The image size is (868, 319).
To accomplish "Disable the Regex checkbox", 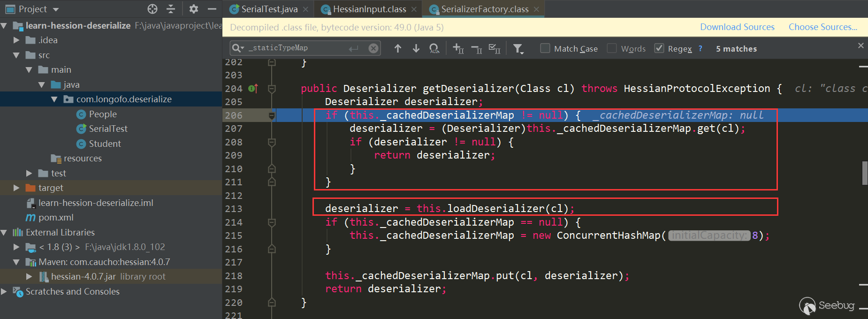I will pos(659,48).
